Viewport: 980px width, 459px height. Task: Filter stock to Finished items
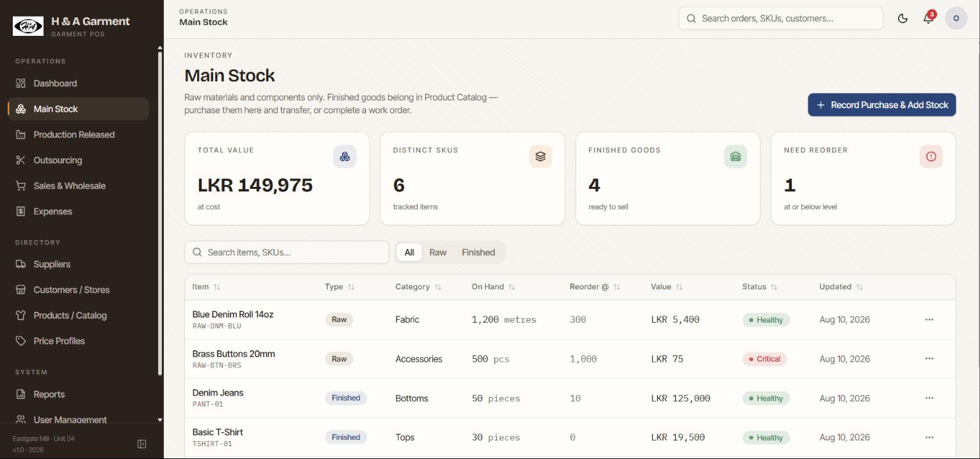coord(478,252)
